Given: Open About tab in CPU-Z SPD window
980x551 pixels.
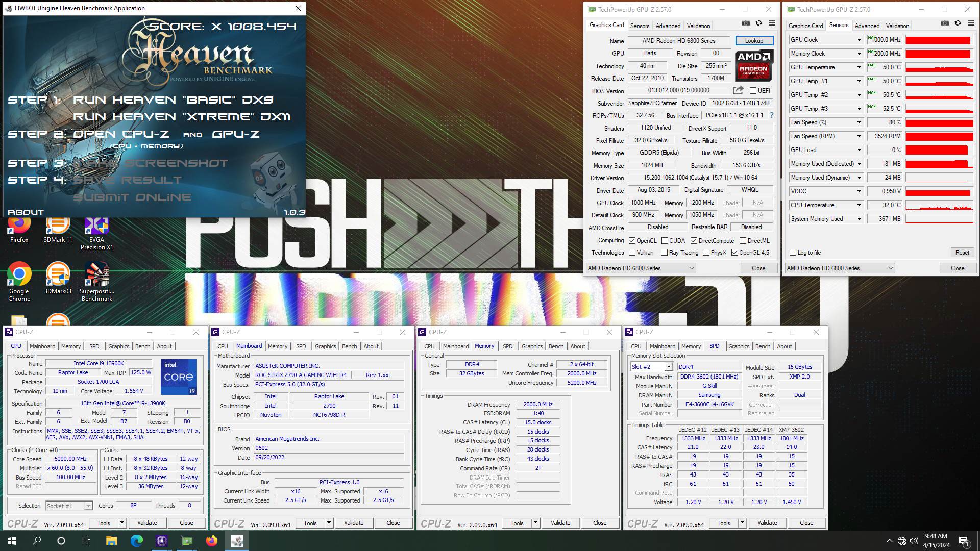Looking at the screenshot, I should pos(784,346).
